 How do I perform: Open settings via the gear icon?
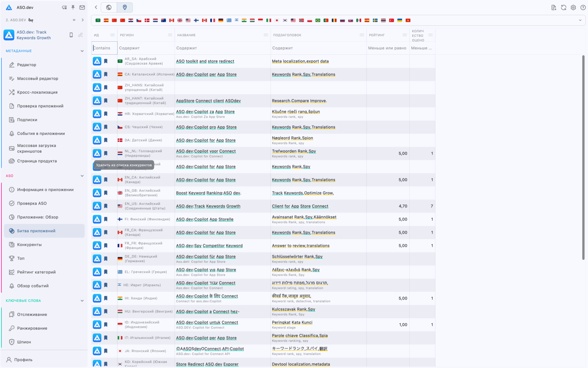pyautogui.click(x=573, y=7)
